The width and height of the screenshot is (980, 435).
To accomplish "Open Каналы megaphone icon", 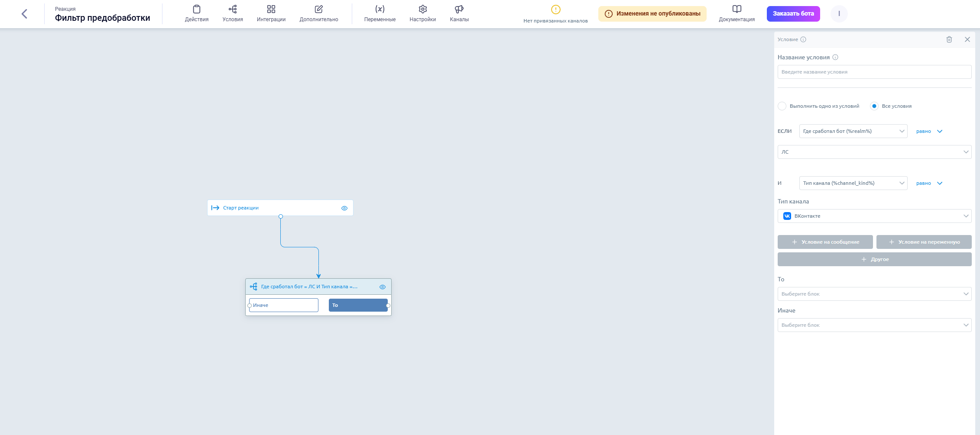I will tap(459, 13).
